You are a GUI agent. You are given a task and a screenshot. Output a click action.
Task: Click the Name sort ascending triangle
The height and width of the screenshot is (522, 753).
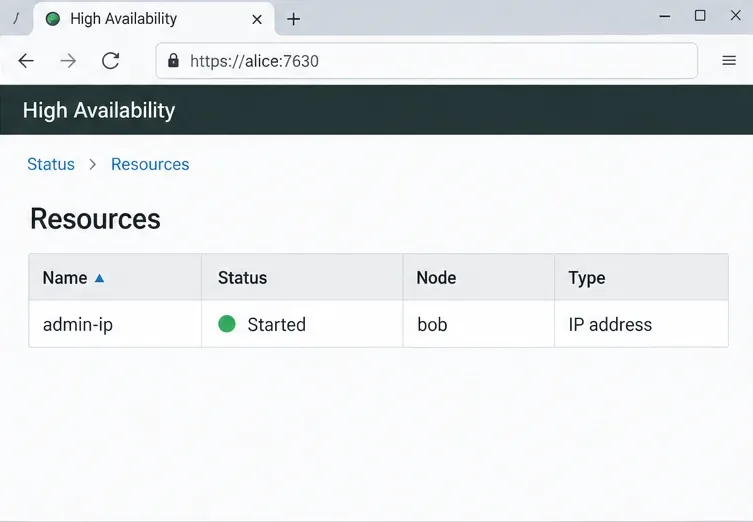(99, 278)
